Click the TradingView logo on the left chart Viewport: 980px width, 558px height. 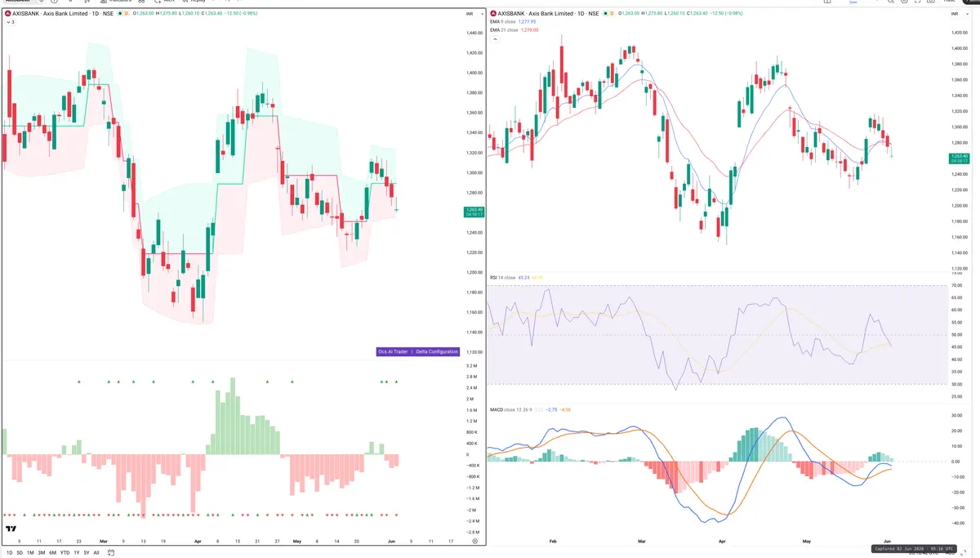[11, 529]
